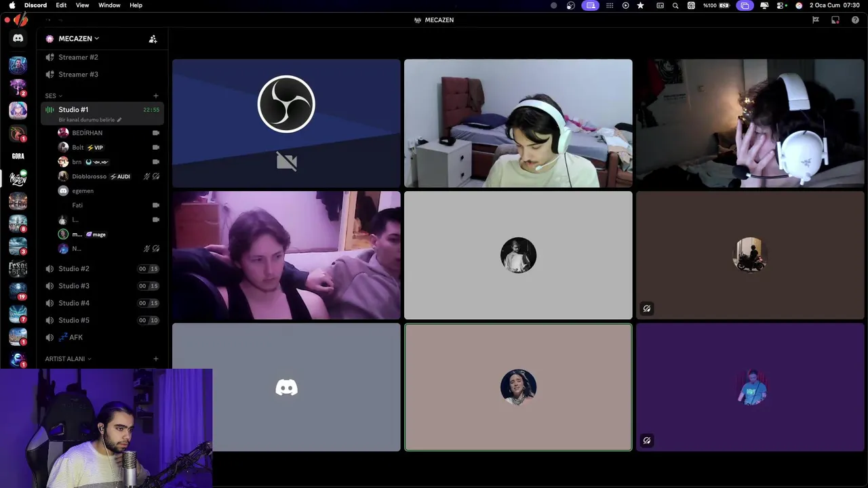Click the purple screen-share menu bar icon
The height and width of the screenshot is (488, 868).
(591, 5)
